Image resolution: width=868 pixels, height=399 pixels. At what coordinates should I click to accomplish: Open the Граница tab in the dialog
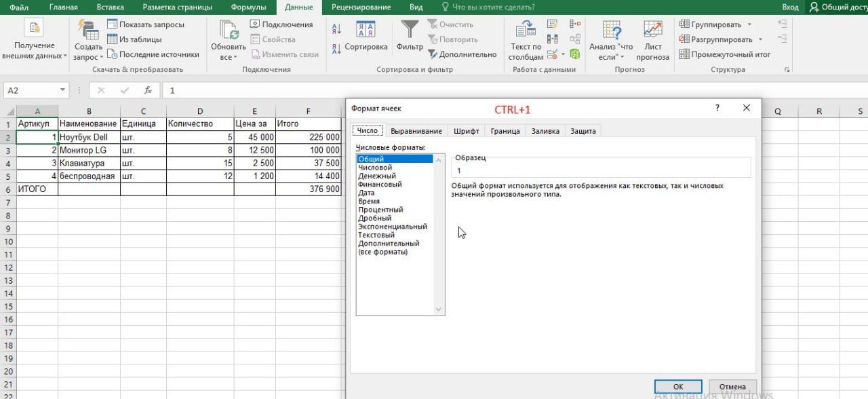pos(505,131)
